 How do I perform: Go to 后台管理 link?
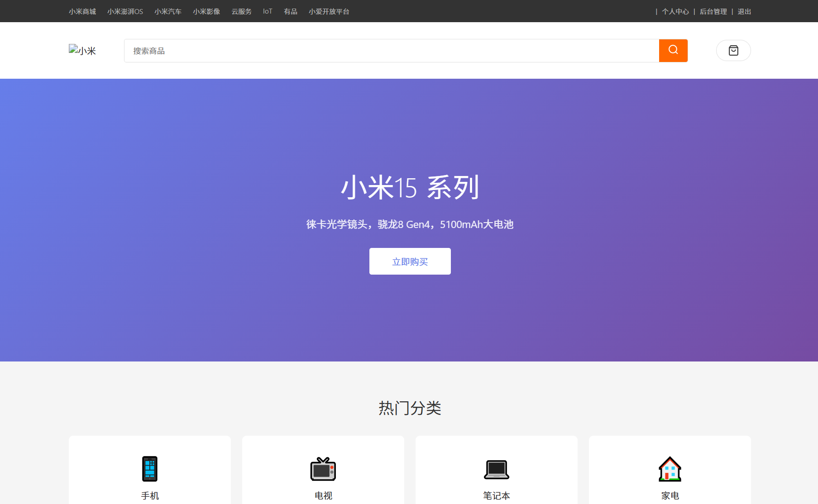(x=713, y=11)
